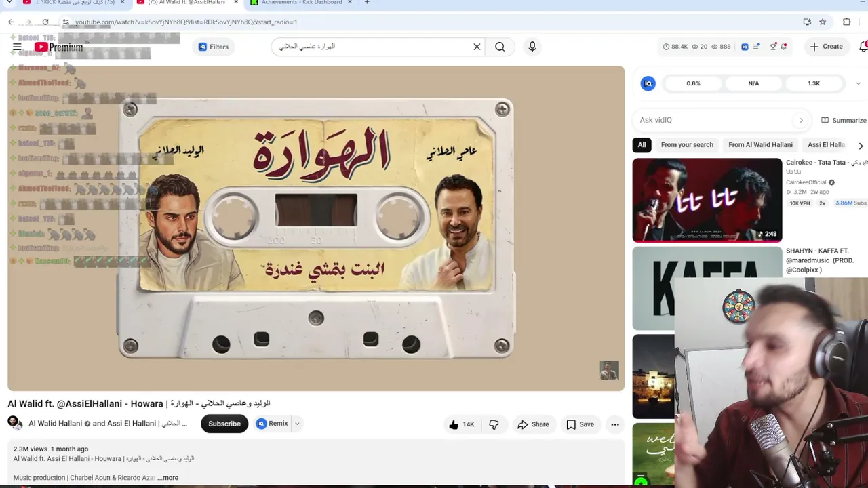Close the Al Walid YouTube tab
This screenshot has height=488, width=868.
tap(236, 3)
